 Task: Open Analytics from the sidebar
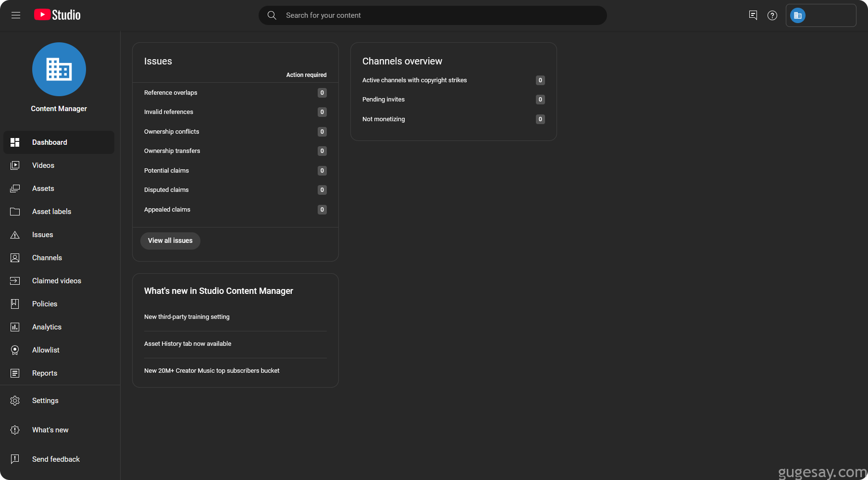[x=59, y=327]
